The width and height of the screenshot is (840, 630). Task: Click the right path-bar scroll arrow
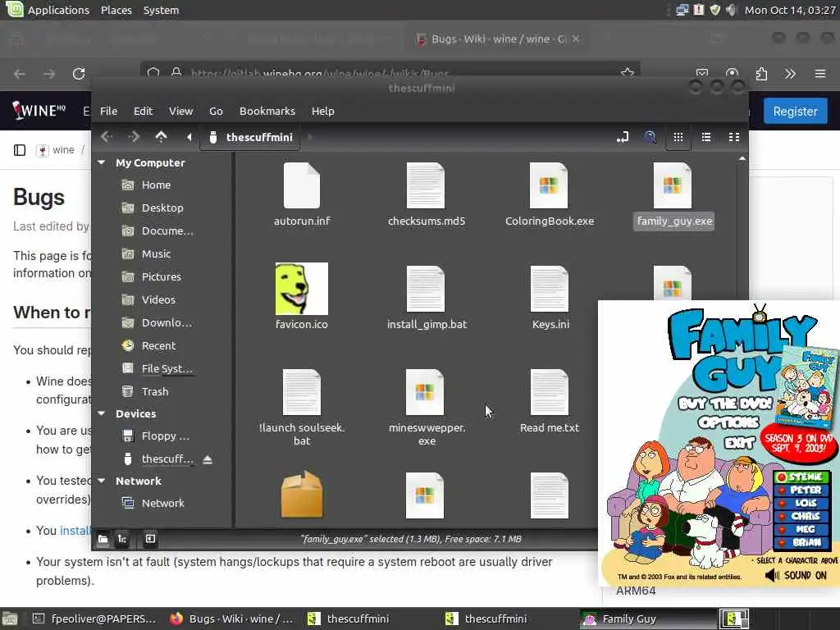point(309,137)
